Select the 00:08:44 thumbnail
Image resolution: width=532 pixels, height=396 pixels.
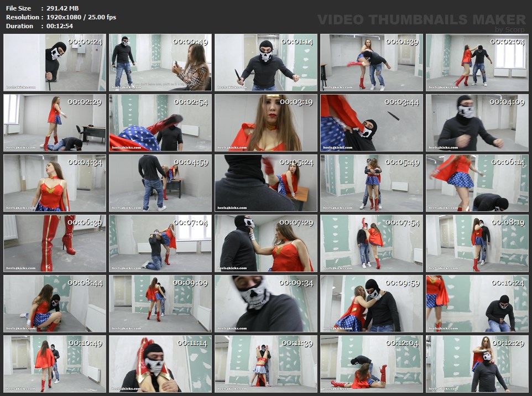tap(55, 304)
